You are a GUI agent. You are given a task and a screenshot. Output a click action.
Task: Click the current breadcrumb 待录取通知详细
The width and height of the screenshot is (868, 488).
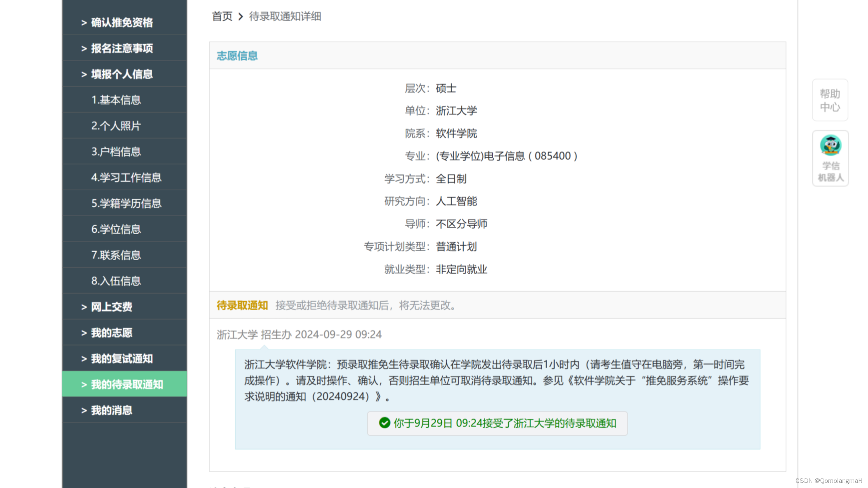(x=285, y=16)
